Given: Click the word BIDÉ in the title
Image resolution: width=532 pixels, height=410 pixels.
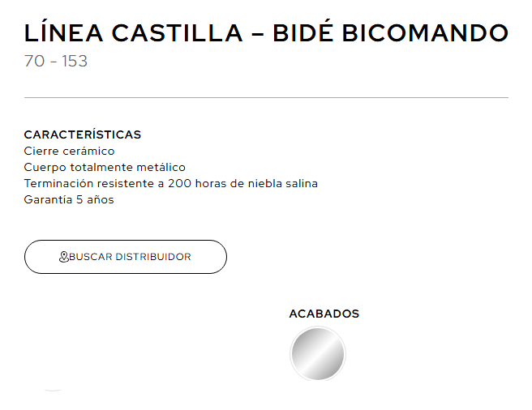Looking at the screenshot, I should pos(307,33).
